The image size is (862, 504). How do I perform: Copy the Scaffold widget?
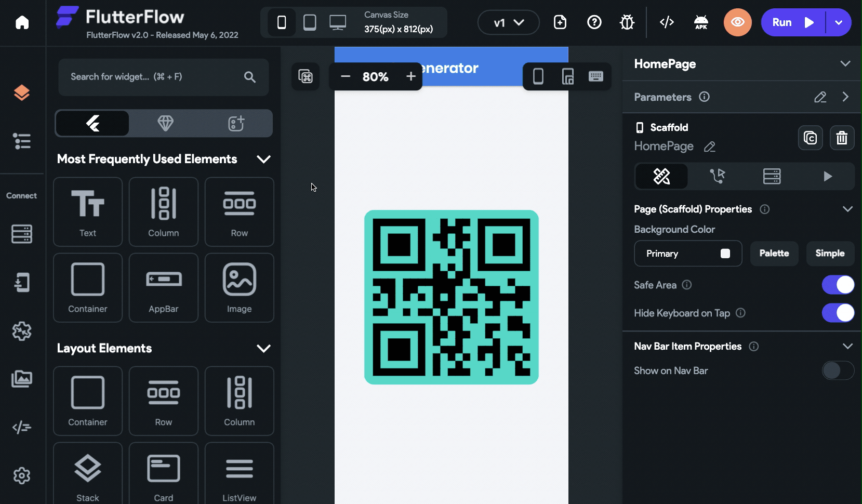[x=811, y=138]
